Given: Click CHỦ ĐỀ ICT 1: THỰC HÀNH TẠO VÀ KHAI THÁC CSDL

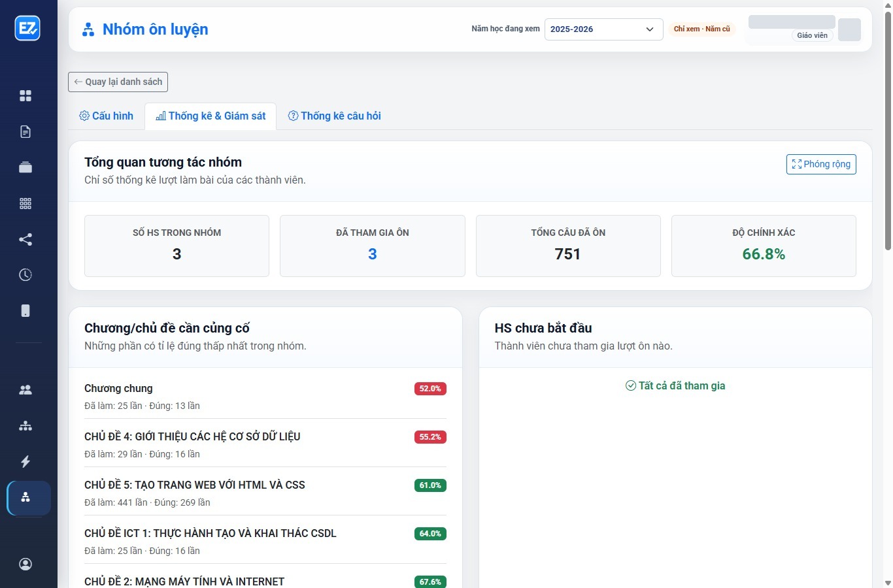Looking at the screenshot, I should [x=211, y=533].
